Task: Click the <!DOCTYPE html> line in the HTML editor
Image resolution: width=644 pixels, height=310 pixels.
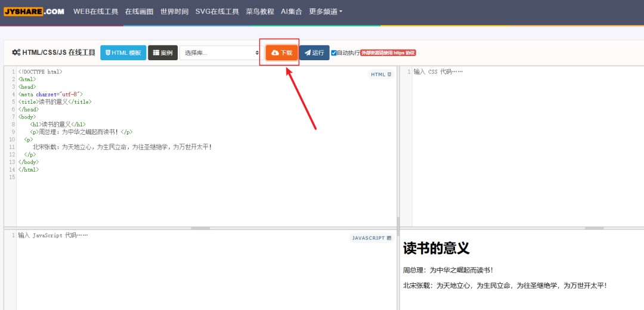Action: pos(41,72)
